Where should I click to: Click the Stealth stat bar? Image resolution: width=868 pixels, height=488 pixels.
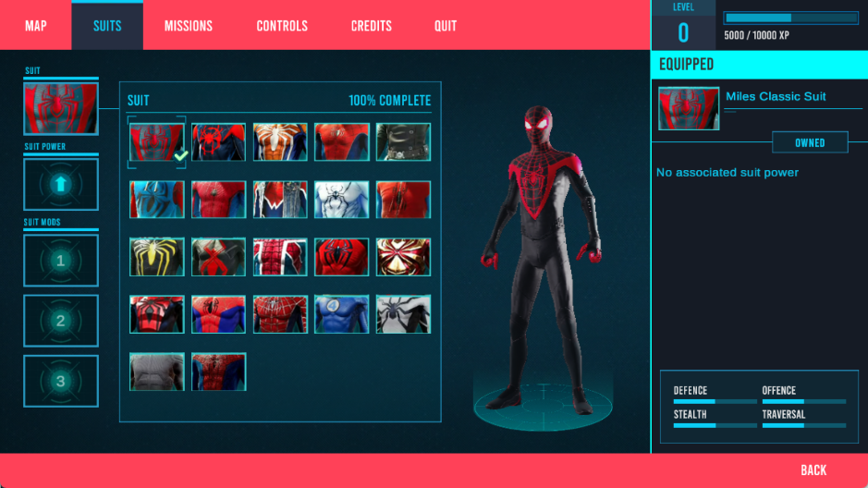(715, 425)
